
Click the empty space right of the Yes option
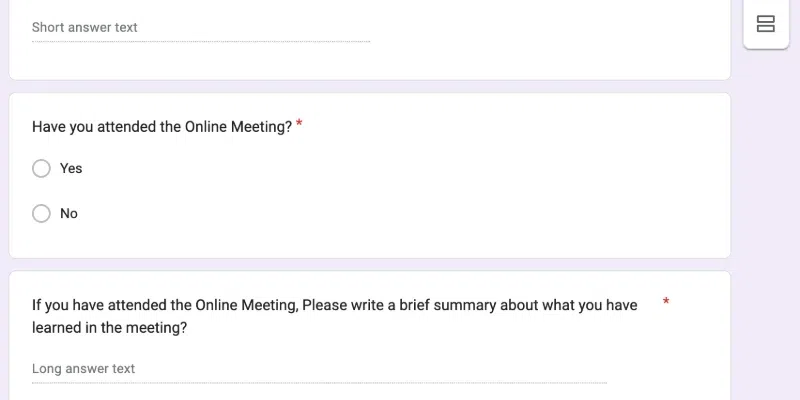tap(400, 169)
